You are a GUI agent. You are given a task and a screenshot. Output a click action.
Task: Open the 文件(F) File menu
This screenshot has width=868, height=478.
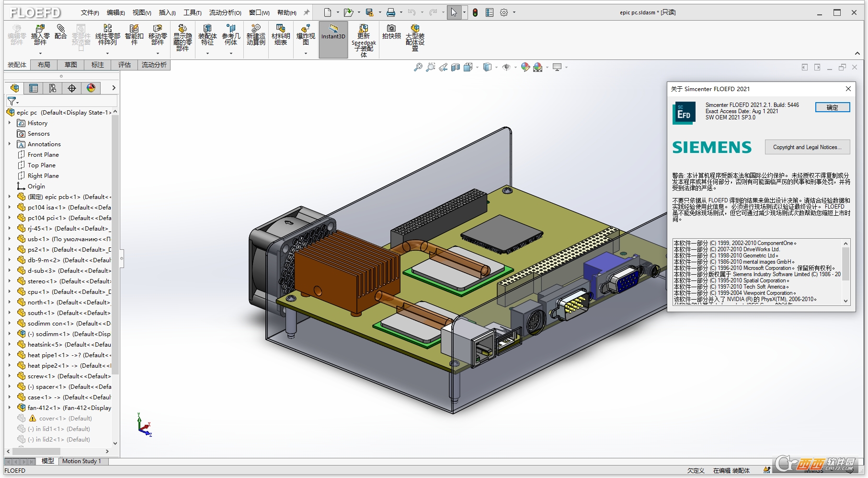(90, 12)
